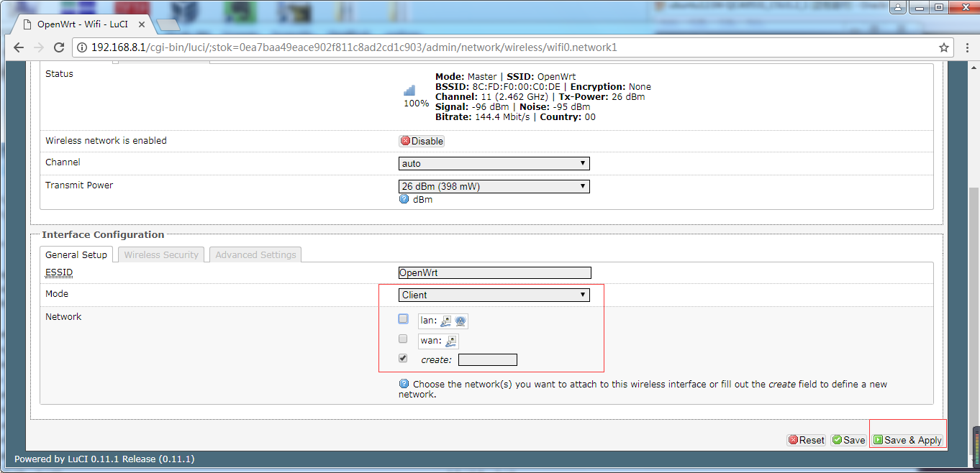Open the Chrome menu icon

click(966, 47)
